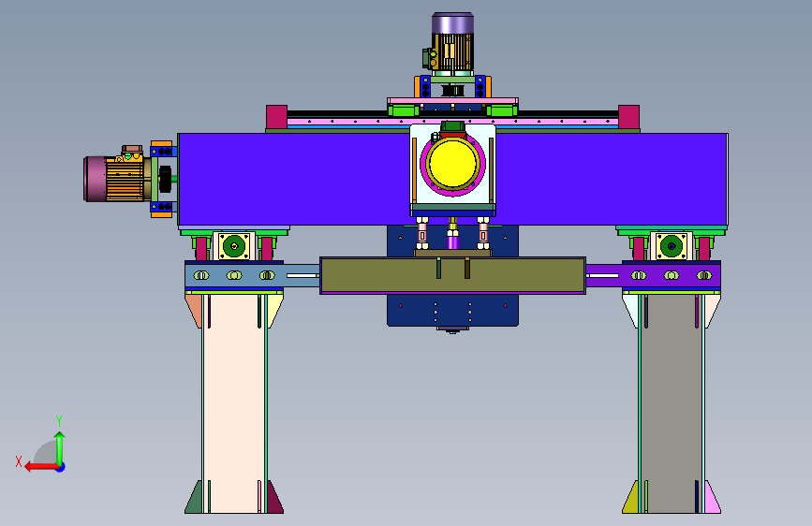Select the right bright green slider block on the top rail
Viewport: 812px width, 526px height.
[x=502, y=110]
